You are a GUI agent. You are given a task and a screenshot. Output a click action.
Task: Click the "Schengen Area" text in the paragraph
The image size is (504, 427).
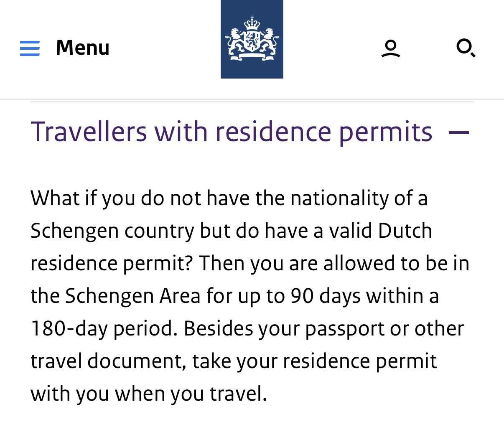pos(132,296)
